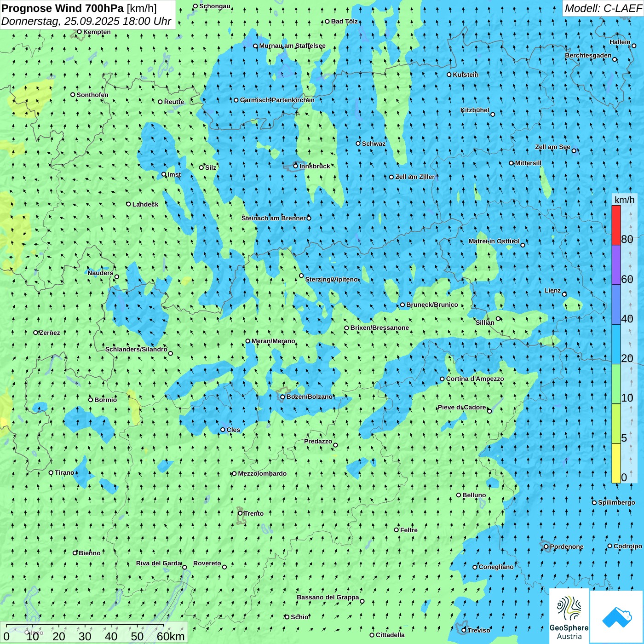Click the Landeck location dot
644x644 pixels.
[x=129, y=204]
